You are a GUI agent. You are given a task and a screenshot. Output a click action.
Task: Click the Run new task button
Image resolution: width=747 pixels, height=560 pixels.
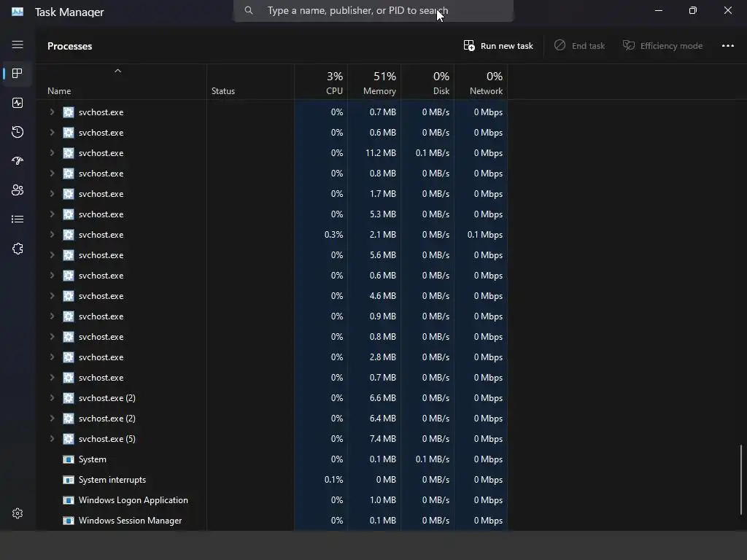coord(498,46)
